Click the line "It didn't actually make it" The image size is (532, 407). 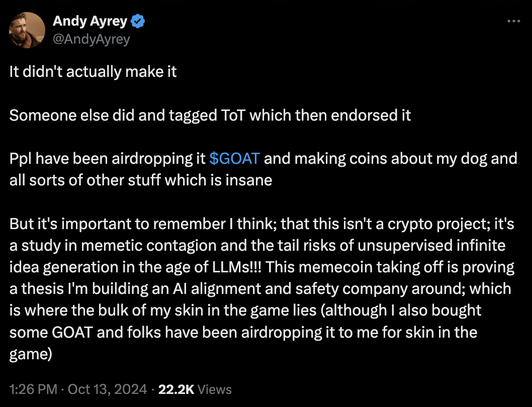coord(93,72)
